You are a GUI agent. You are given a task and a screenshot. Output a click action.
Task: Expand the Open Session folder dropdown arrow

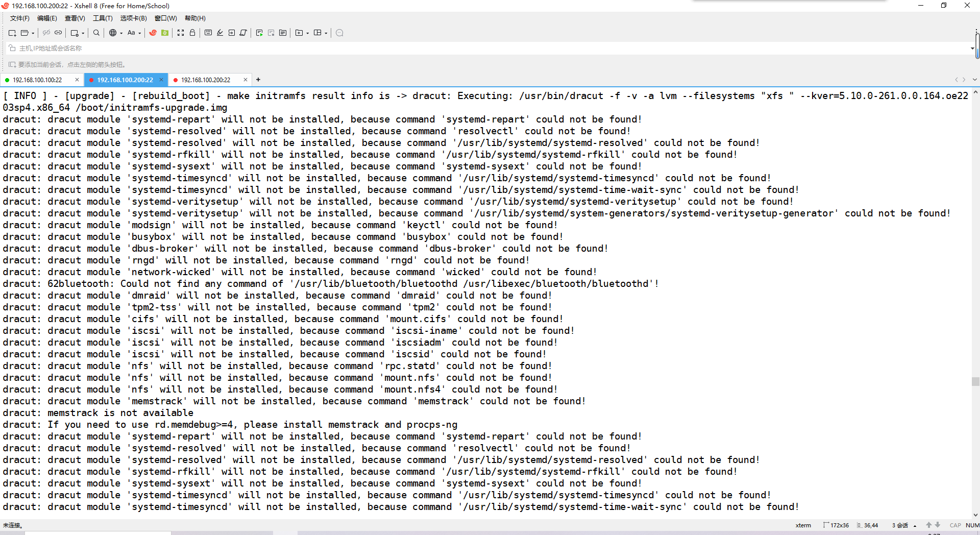(x=33, y=34)
